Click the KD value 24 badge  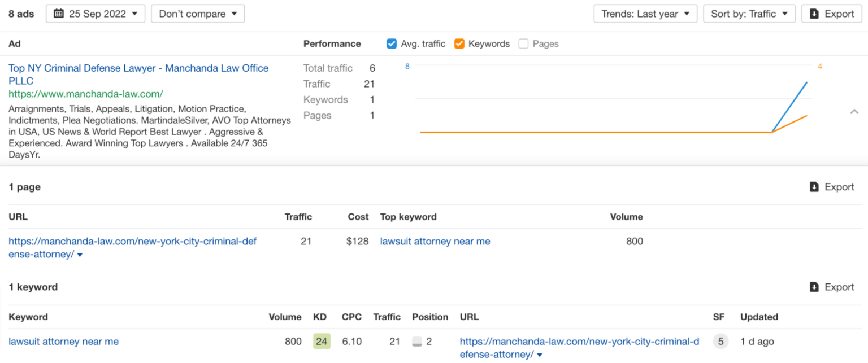pos(322,341)
